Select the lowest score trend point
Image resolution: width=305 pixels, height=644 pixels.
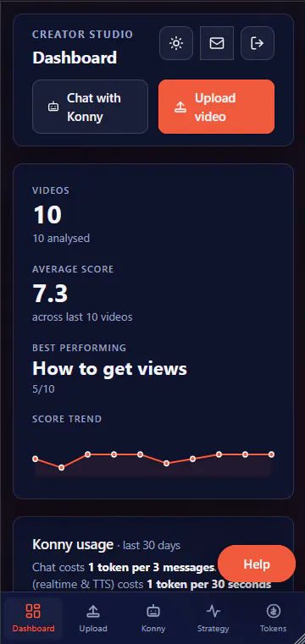point(62,467)
